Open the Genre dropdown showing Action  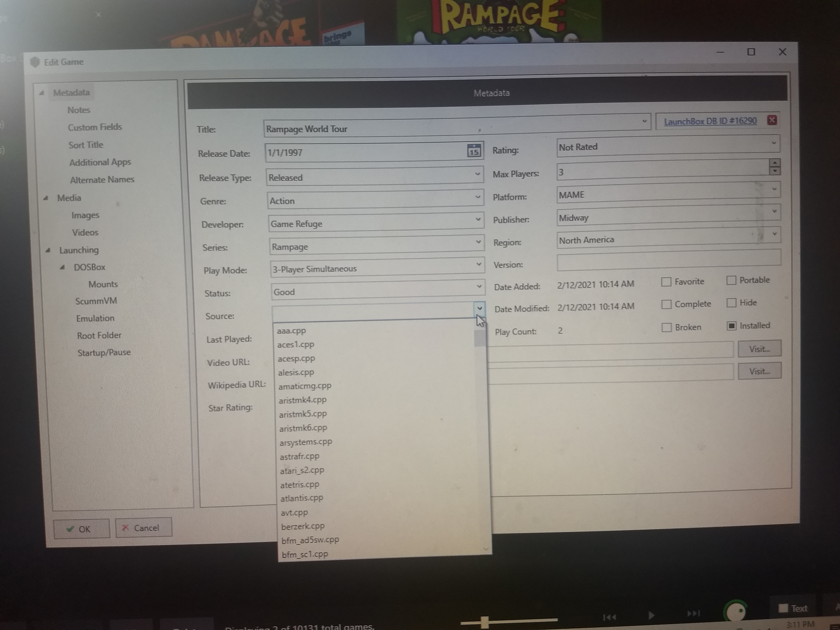[478, 197]
